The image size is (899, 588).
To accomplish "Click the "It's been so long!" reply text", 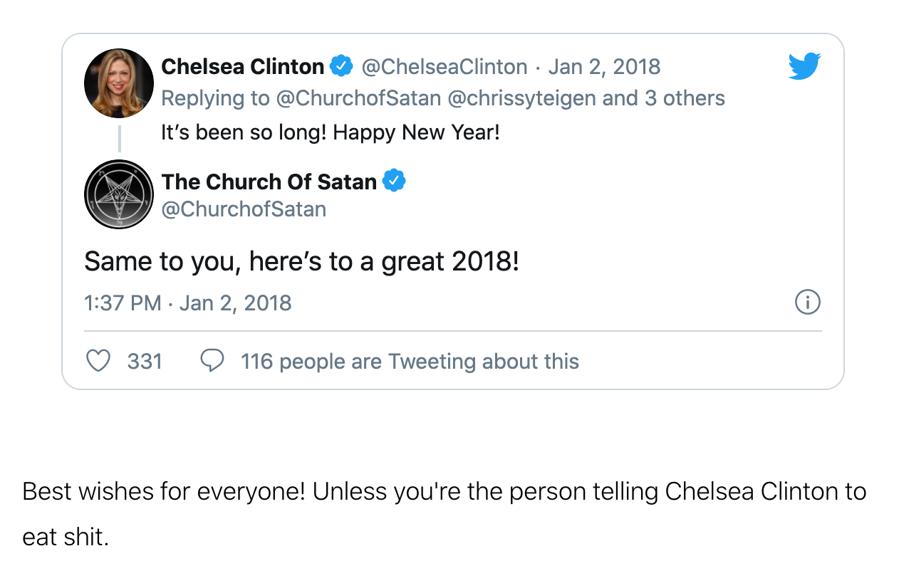I will pyautogui.click(x=330, y=132).
